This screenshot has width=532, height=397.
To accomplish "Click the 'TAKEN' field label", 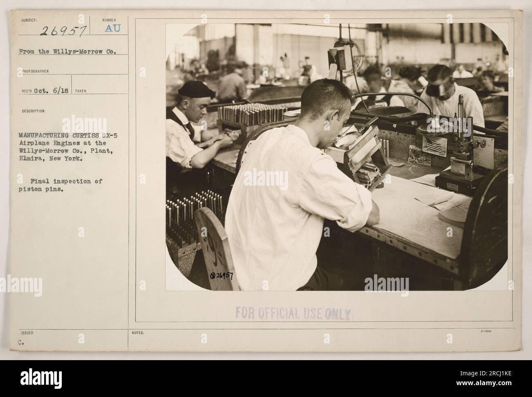I will click(81, 91).
